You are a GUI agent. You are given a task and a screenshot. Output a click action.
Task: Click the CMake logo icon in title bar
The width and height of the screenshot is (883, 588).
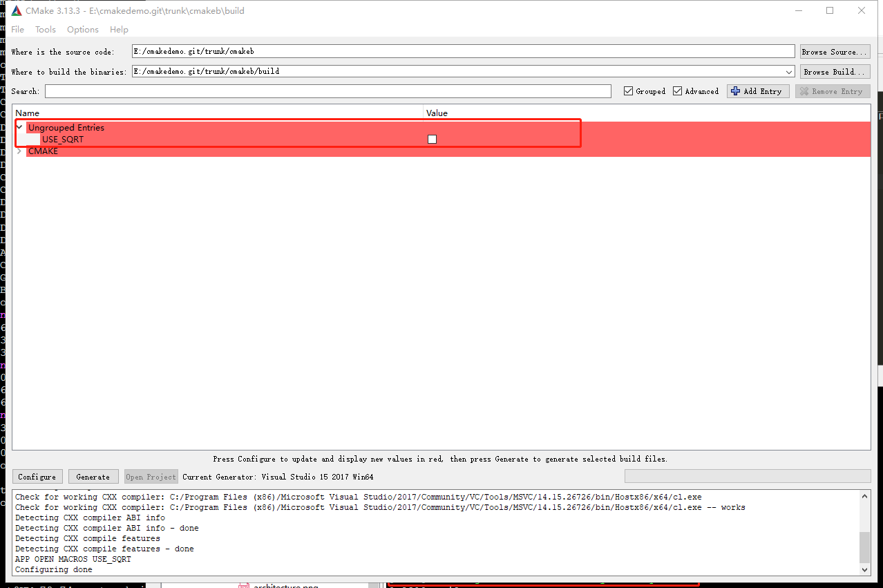click(16, 11)
